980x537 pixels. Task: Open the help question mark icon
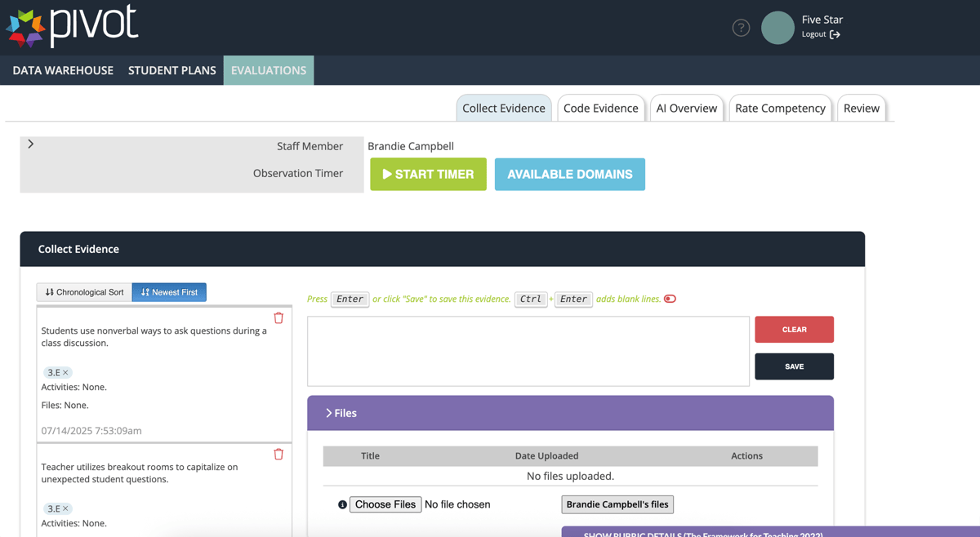[740, 27]
